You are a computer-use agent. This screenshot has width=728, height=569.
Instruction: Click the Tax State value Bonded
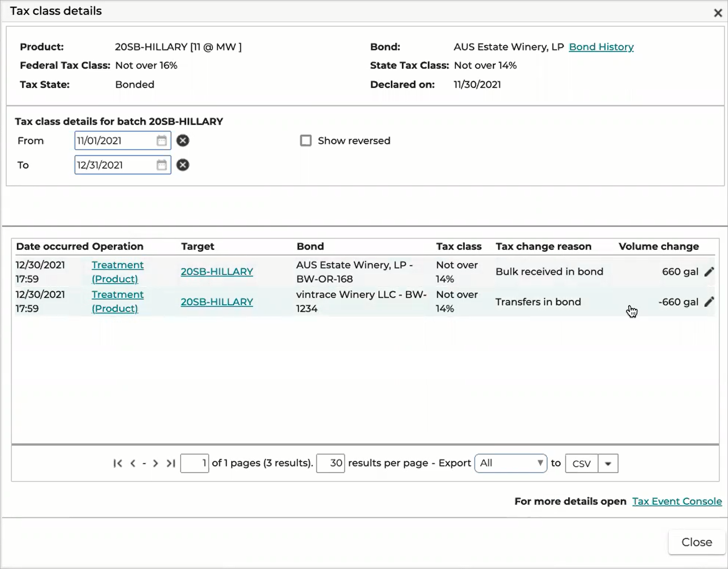(x=134, y=84)
